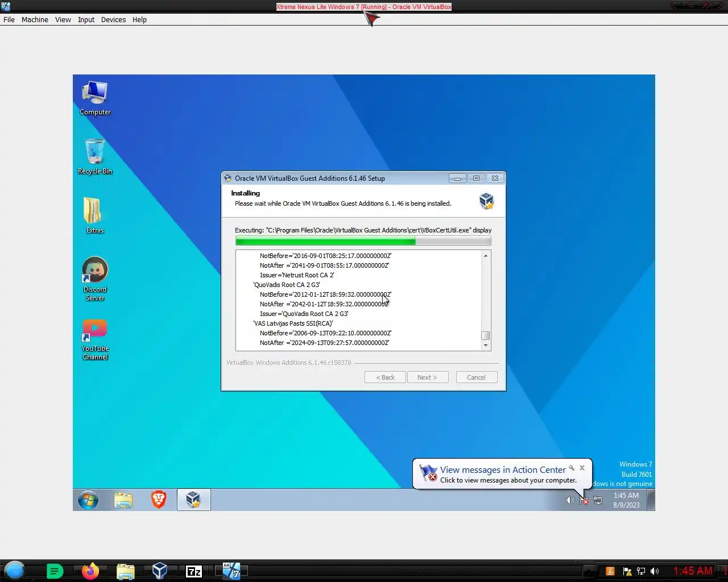
Task: Select log line NotBefore='2006-09-13T09:22:10'
Action: (325, 333)
